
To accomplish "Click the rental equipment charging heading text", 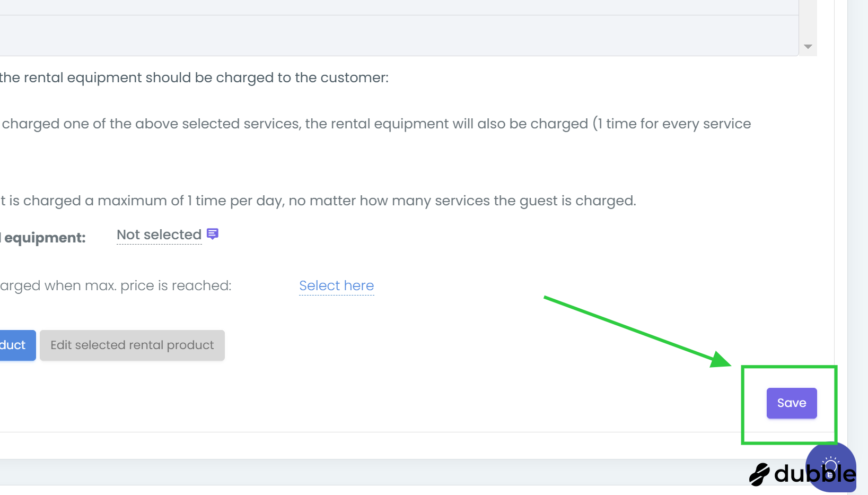I will pyautogui.click(x=194, y=78).
